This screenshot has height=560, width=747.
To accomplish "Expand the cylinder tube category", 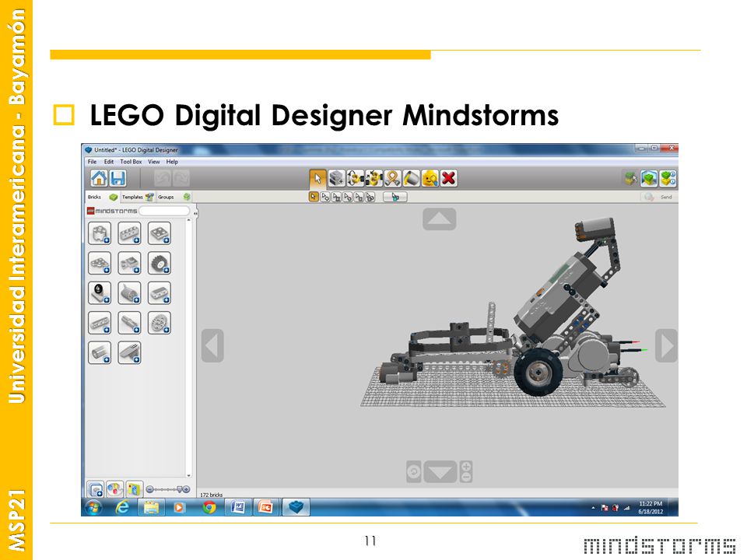I will click(100, 353).
